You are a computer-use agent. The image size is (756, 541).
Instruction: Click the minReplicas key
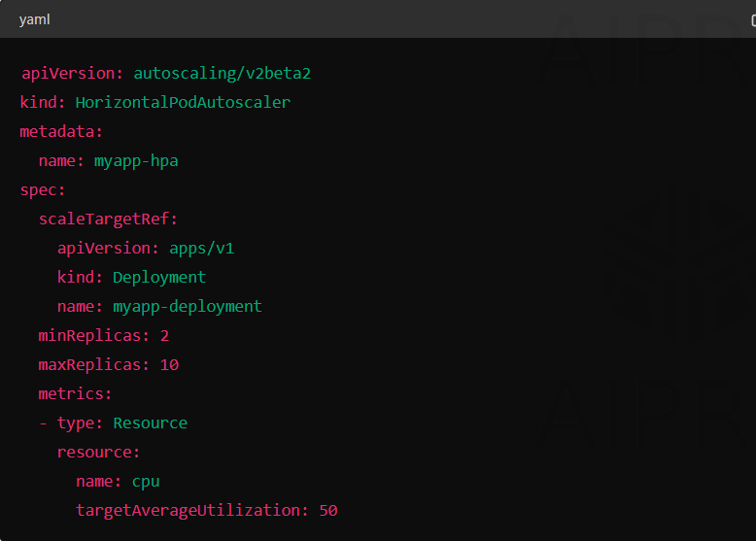pos(94,336)
